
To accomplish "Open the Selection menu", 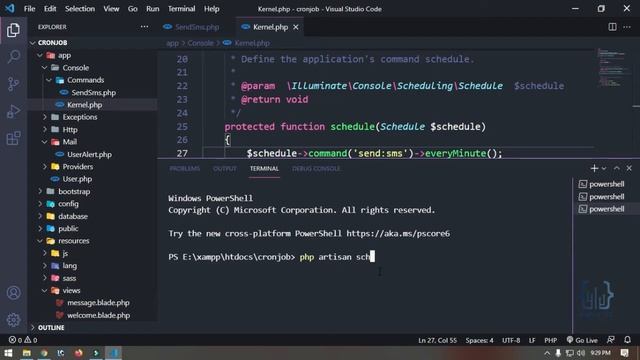I will click(80, 9).
